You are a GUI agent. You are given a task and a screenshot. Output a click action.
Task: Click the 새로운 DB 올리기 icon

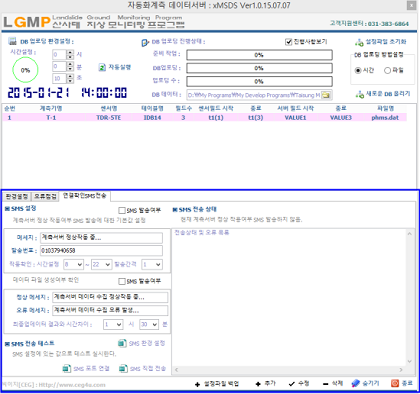(x=359, y=94)
